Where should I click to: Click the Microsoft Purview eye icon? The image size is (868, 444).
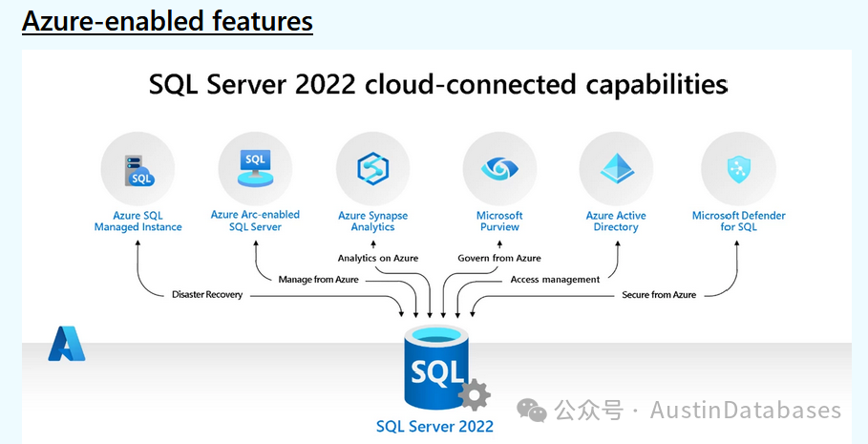click(499, 168)
